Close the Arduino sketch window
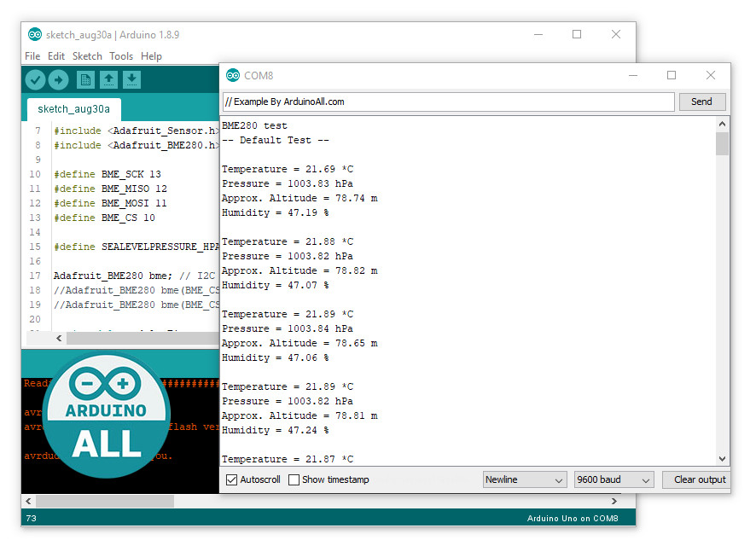756x546 pixels. pos(616,34)
